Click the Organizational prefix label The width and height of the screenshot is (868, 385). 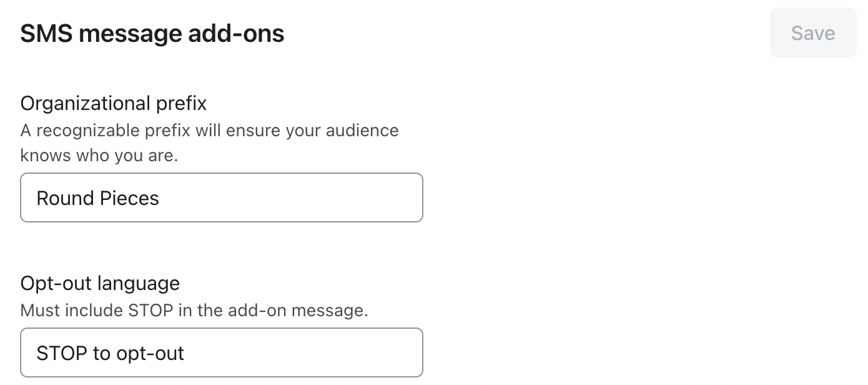point(113,103)
